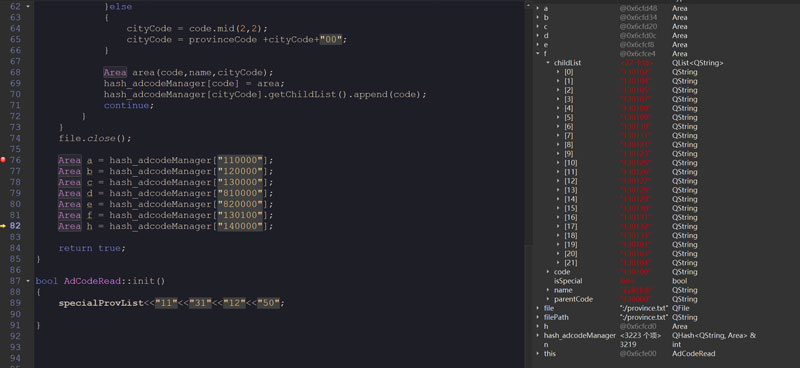The height and width of the screenshot is (368, 800).
Task: Click the continue keyword on line 71
Action: (127, 105)
